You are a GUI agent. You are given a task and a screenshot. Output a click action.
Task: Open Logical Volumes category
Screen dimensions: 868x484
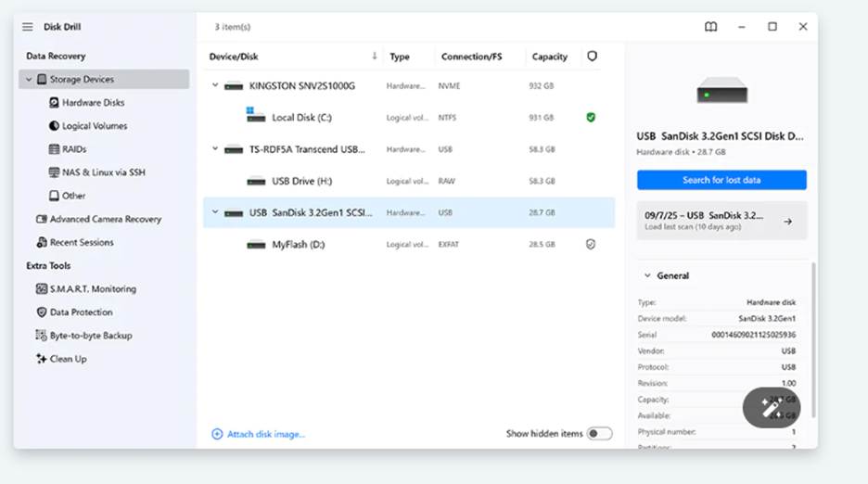click(x=95, y=126)
